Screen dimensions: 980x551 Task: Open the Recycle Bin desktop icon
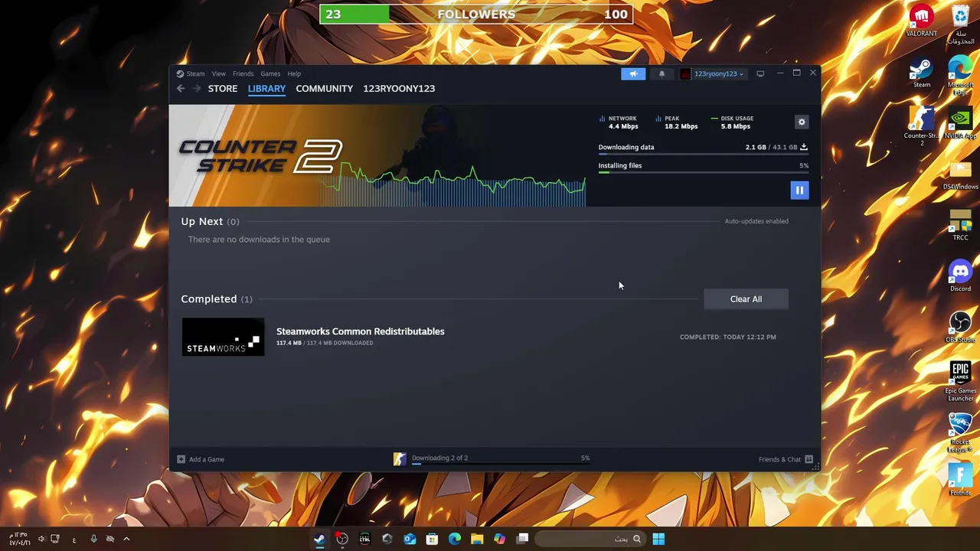pyautogui.click(x=961, y=24)
